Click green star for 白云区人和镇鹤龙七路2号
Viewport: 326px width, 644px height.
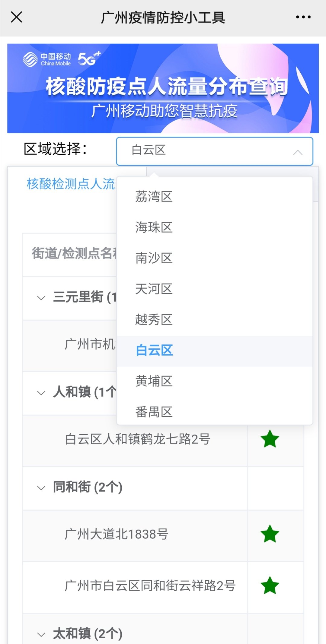(270, 439)
